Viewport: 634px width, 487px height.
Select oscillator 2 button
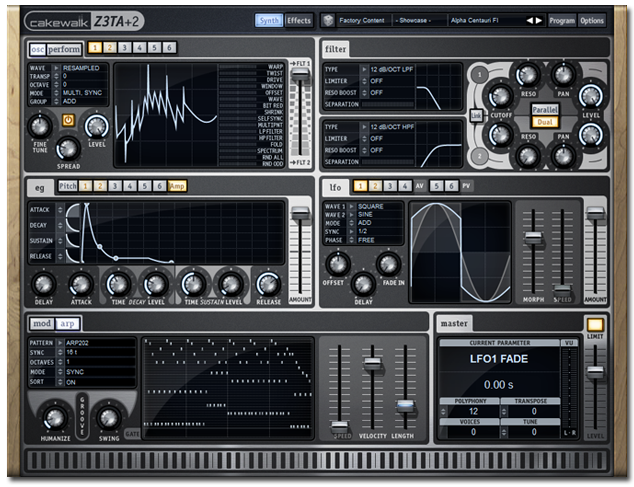coord(110,48)
